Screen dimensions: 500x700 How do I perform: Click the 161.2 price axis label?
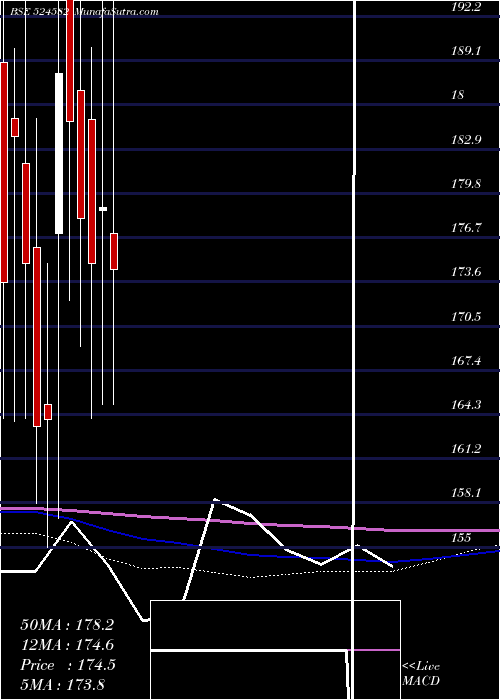click(465, 449)
